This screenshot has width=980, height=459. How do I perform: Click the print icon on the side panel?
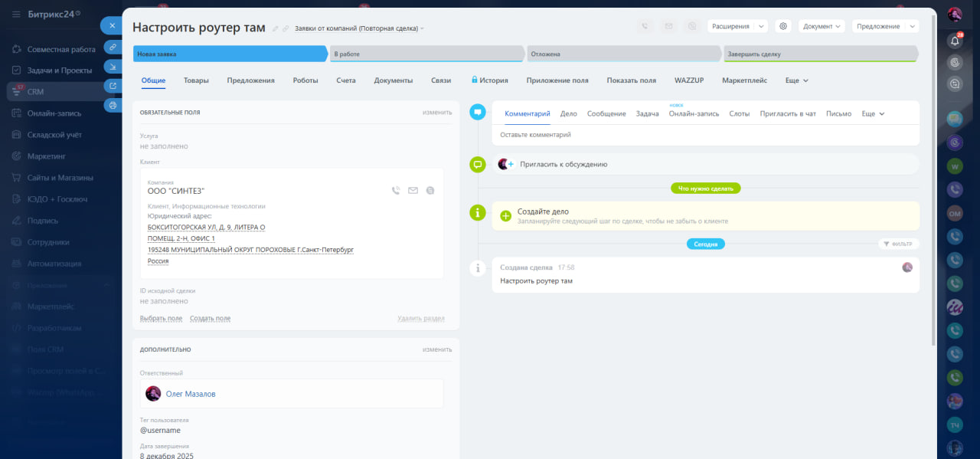113,104
